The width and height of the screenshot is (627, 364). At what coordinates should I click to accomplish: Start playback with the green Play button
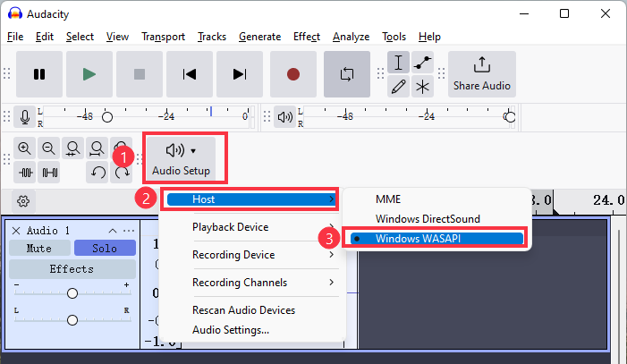point(89,74)
